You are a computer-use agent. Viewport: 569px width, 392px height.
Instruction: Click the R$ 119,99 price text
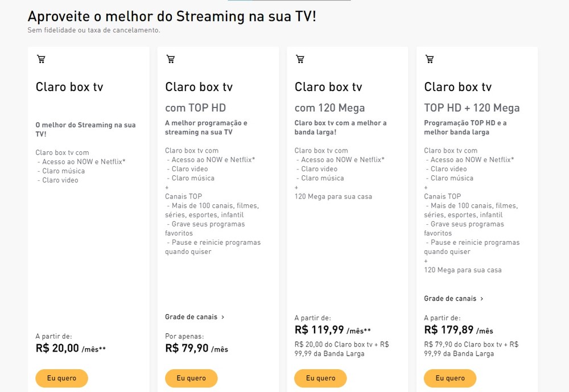coord(319,329)
